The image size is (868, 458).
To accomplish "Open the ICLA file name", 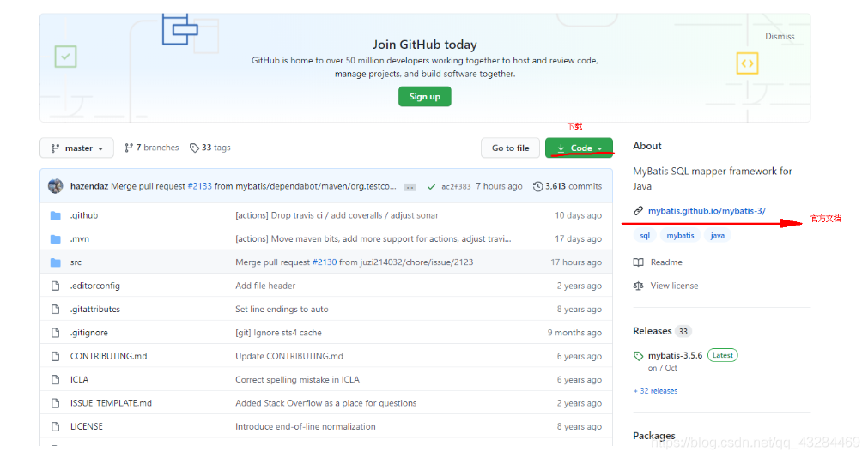I will tap(79, 379).
